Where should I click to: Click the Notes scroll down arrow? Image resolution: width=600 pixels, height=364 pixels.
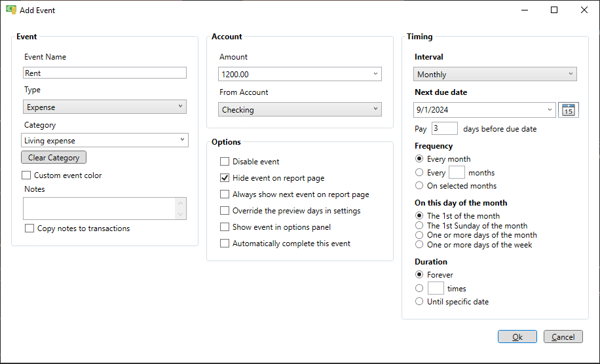(181, 214)
